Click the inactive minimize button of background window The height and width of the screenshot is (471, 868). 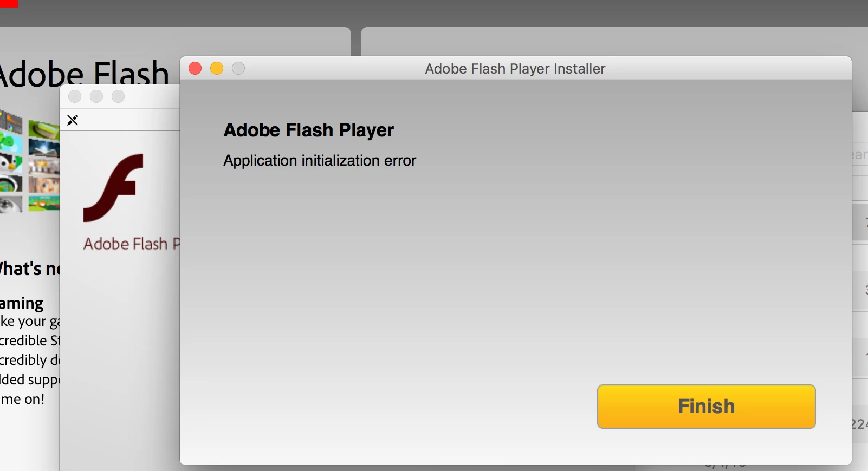[x=96, y=96]
